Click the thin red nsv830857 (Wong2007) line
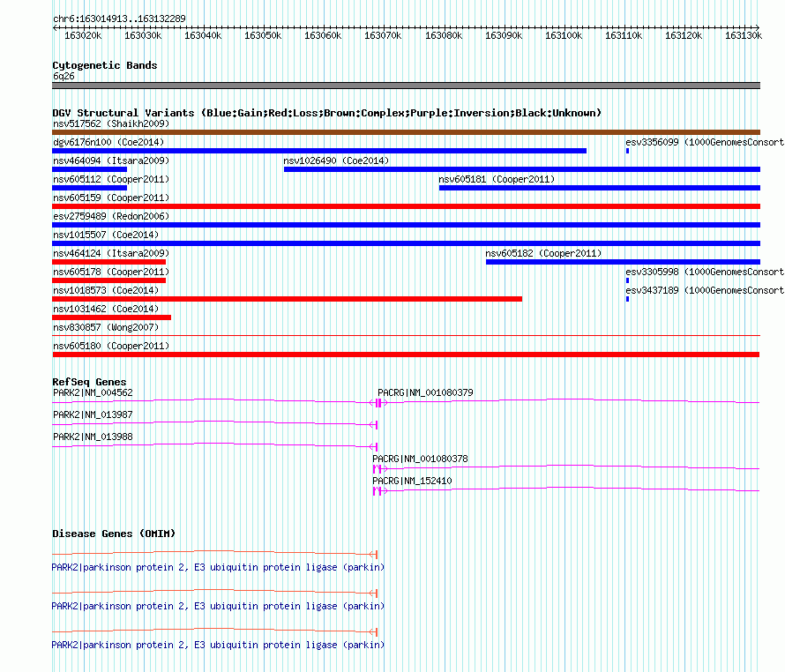785x672 pixels. coord(406,335)
